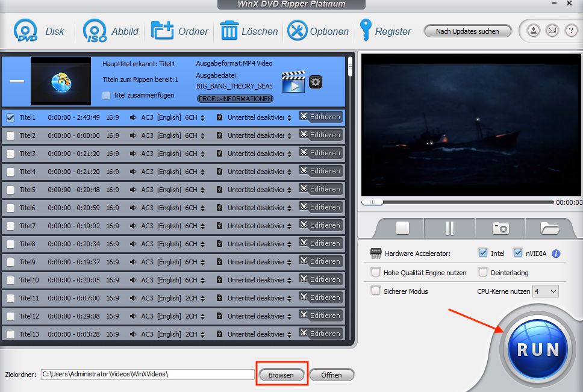Show hardware accelerator info icon
583x392 pixels.
coord(556,254)
